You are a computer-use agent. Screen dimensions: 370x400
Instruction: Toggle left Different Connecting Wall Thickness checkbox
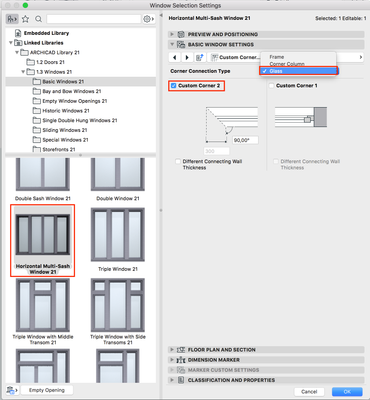click(x=178, y=162)
